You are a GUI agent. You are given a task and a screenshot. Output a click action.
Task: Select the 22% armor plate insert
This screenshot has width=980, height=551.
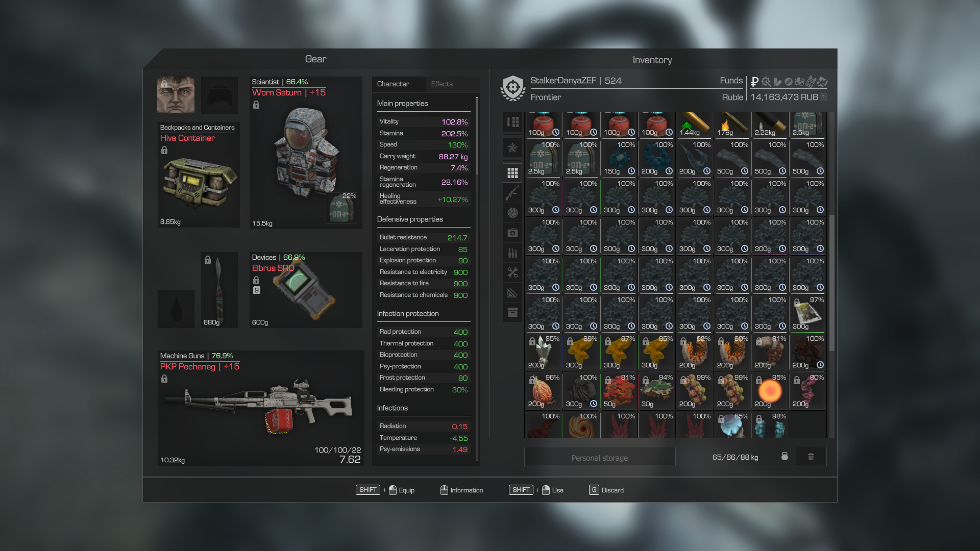point(341,208)
